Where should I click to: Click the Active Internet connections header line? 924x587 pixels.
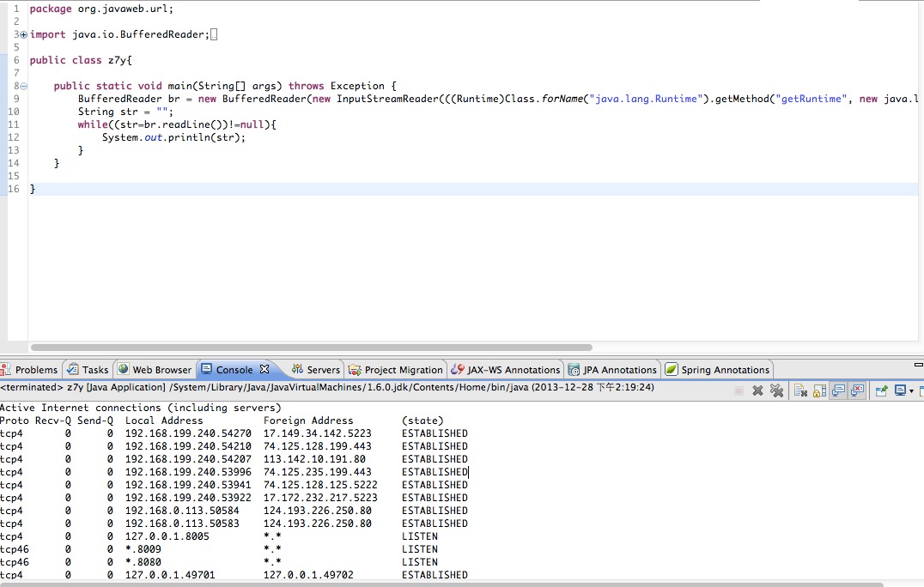[140, 408]
